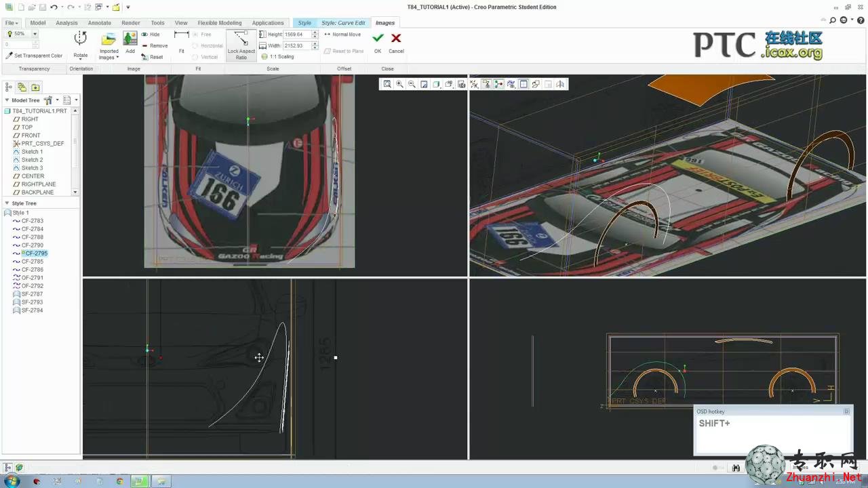Click the Redo arrow icon

71,7
